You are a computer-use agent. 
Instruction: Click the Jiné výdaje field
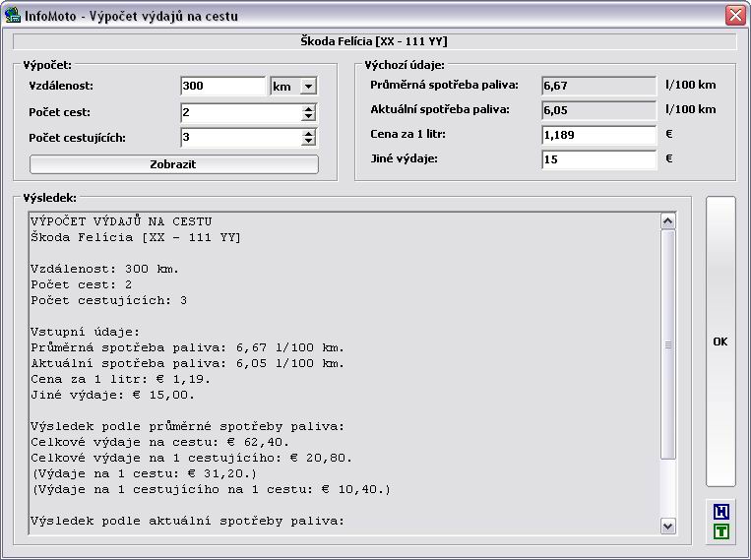point(598,159)
